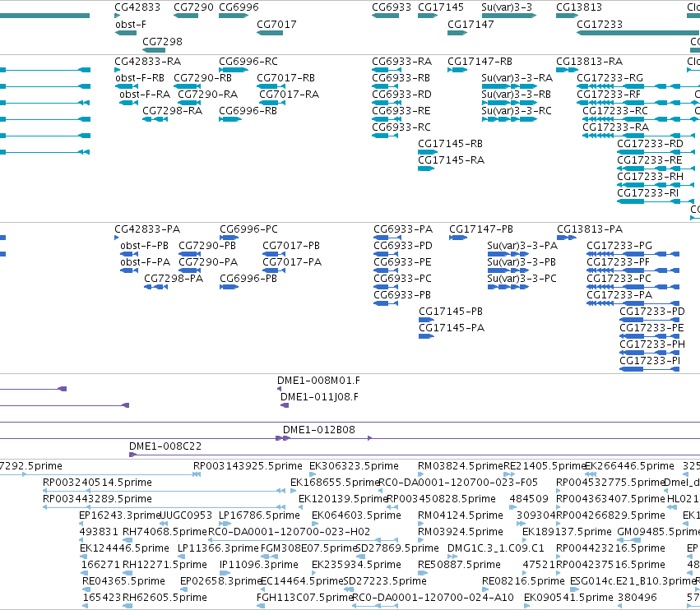The width and height of the screenshot is (700, 610).
Task: Select protein obst-F-PB
Action: coord(144,246)
